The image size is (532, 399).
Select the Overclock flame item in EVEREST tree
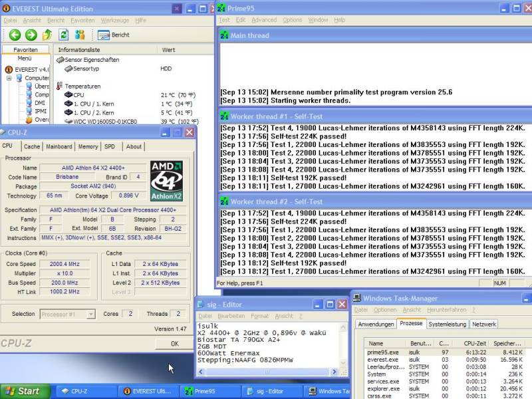(37, 120)
